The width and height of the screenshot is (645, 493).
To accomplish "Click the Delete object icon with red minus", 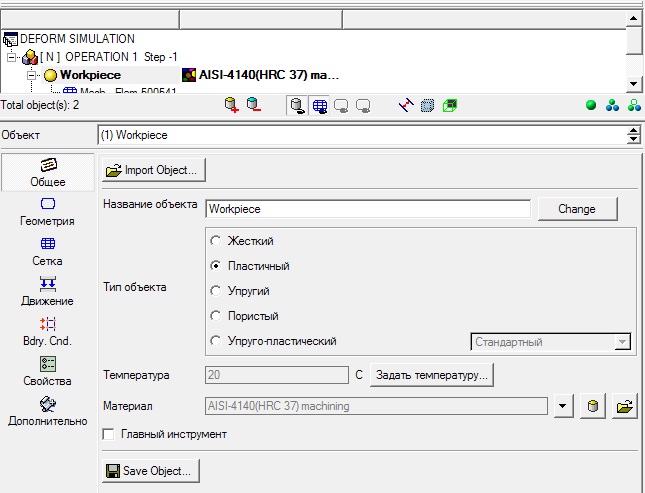I will pyautogui.click(x=254, y=105).
